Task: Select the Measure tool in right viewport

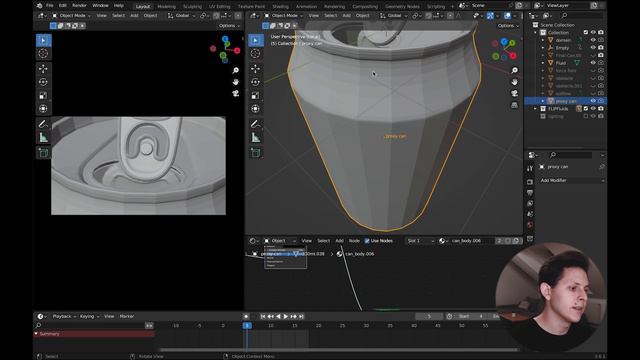Action: pyautogui.click(x=256, y=138)
